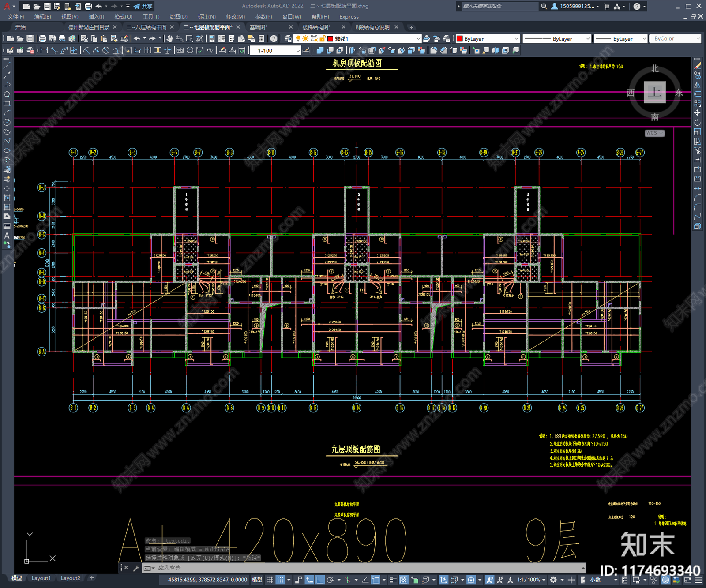Switch to the 基础图* drawing tab

tap(259, 27)
